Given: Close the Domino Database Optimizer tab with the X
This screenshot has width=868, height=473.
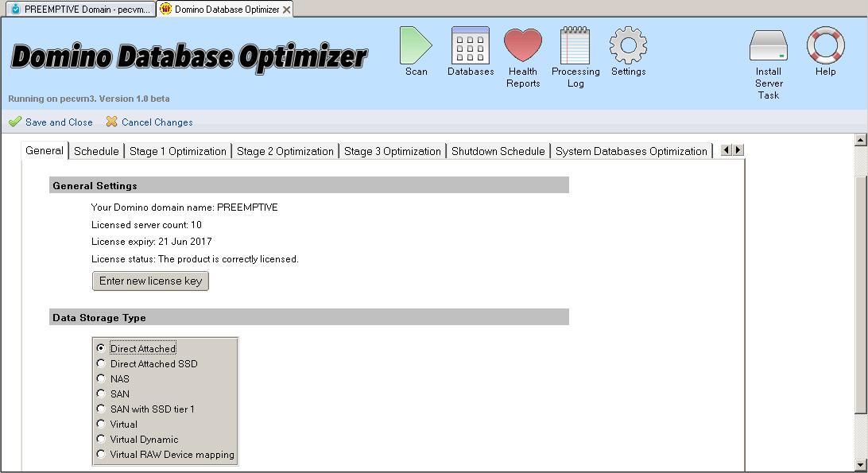Looking at the screenshot, I should click(x=286, y=11).
